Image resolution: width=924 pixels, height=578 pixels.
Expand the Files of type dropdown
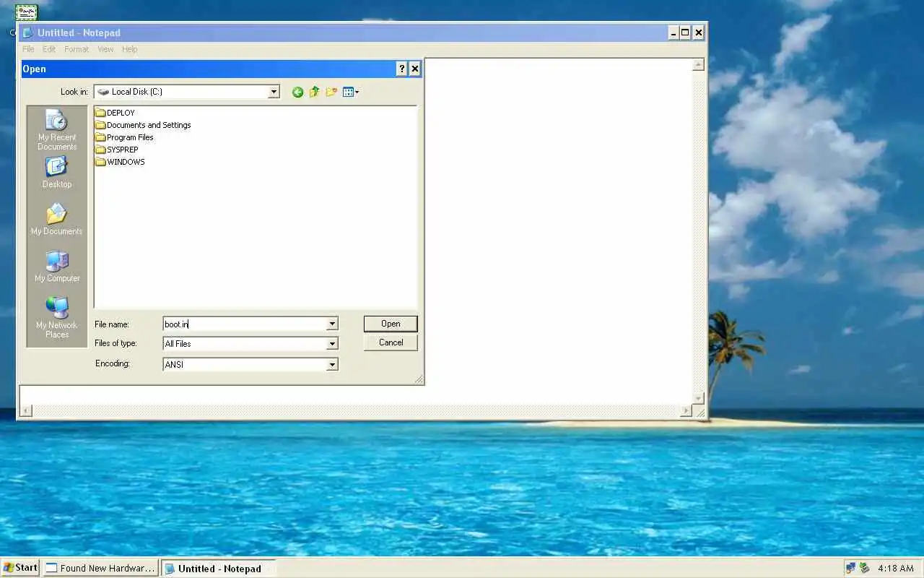pos(332,344)
